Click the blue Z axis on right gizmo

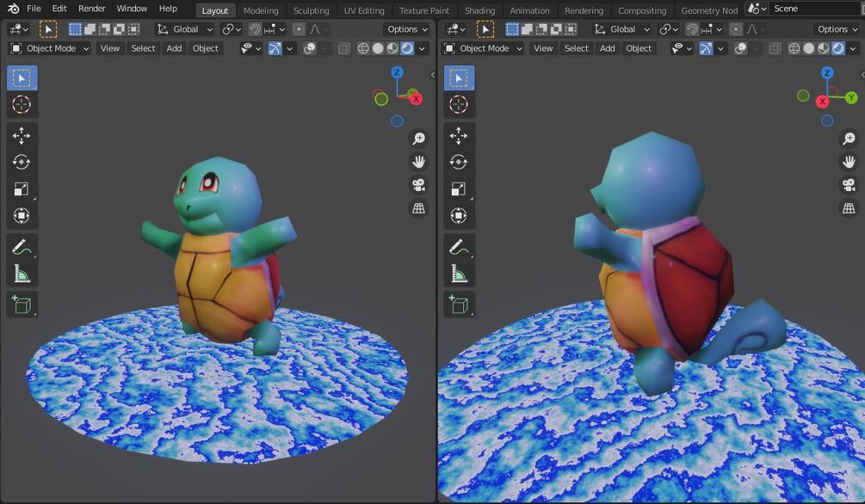point(827,73)
